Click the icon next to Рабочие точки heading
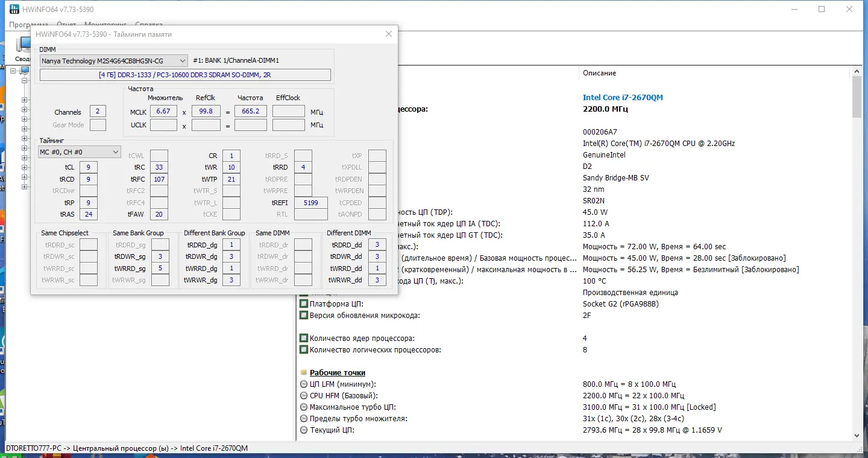This screenshot has height=458, width=868. (304, 373)
